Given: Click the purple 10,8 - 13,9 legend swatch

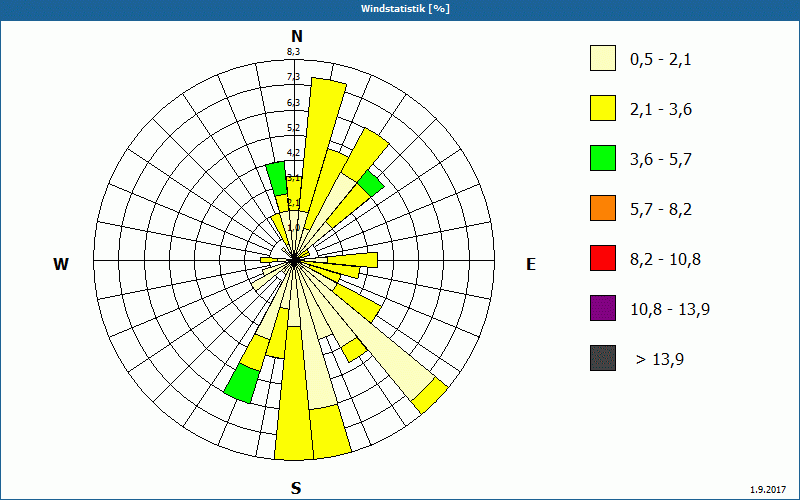Looking at the screenshot, I should point(603,308).
